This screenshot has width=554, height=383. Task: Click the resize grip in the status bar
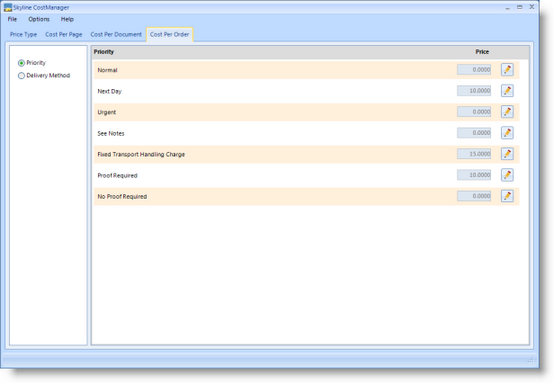531,359
